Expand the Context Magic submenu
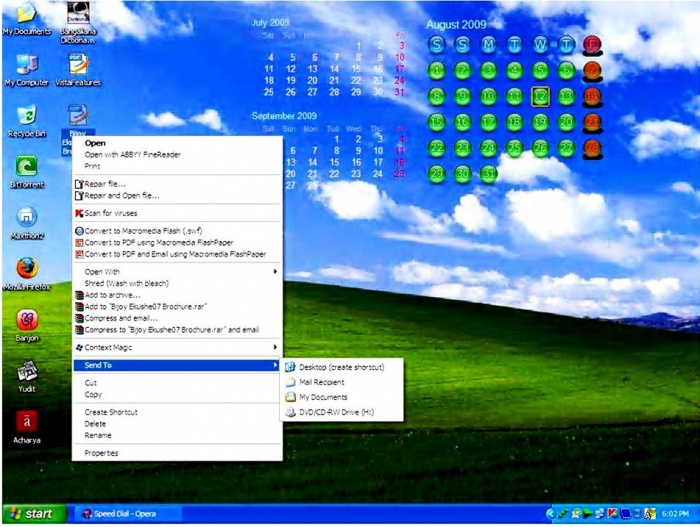The width and height of the screenshot is (700, 527). (177, 347)
